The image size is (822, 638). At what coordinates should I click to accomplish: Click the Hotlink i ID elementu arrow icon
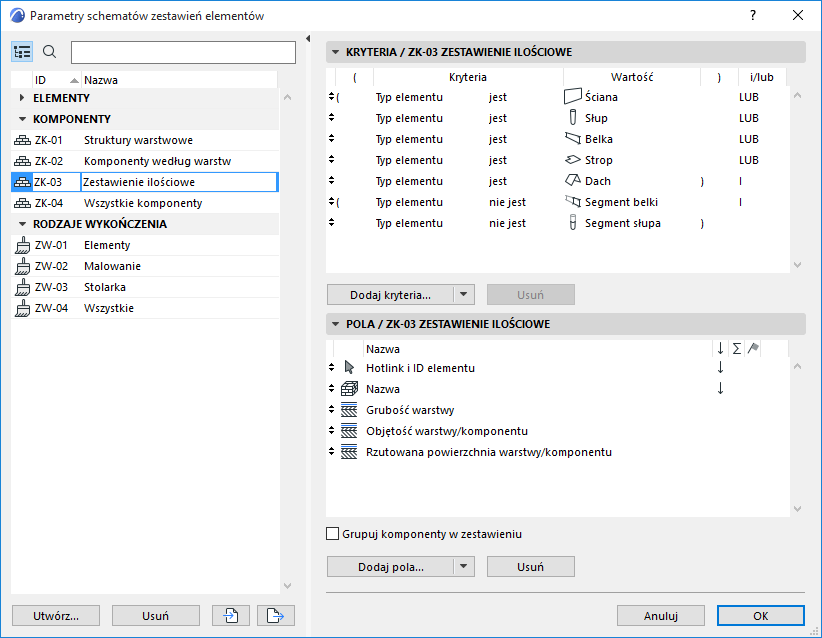point(349,368)
